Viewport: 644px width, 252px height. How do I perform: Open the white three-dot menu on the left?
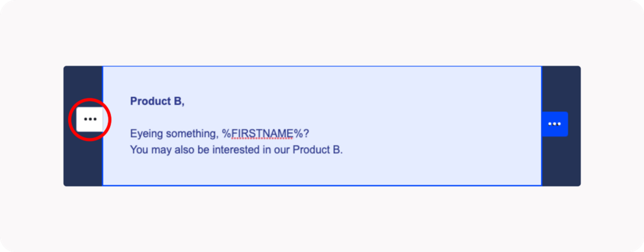(90, 119)
